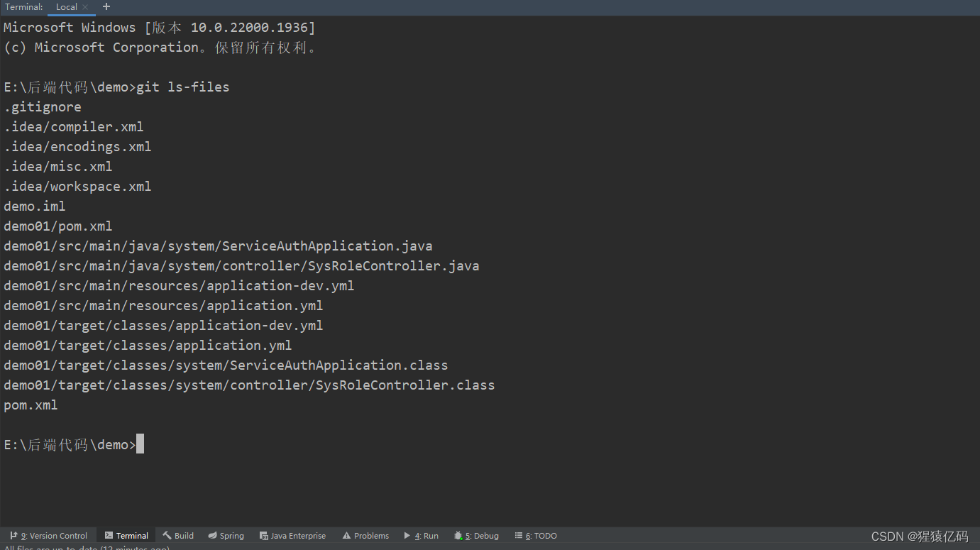Click the TODO list icon
The width and height of the screenshot is (980, 550).
point(519,536)
